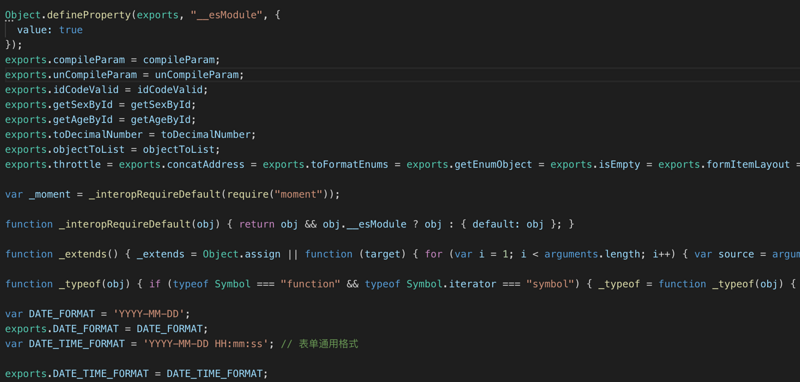
Task: Click the 'value: true' line
Action: (49, 30)
